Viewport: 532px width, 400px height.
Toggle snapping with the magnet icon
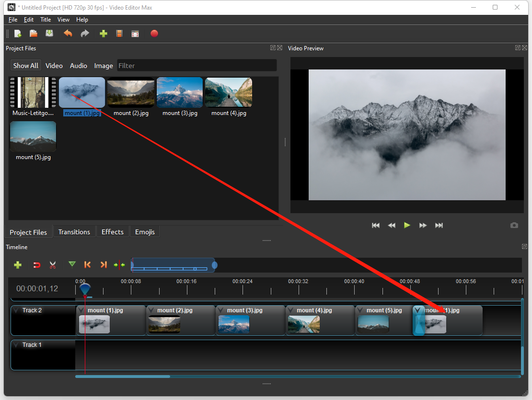point(37,264)
